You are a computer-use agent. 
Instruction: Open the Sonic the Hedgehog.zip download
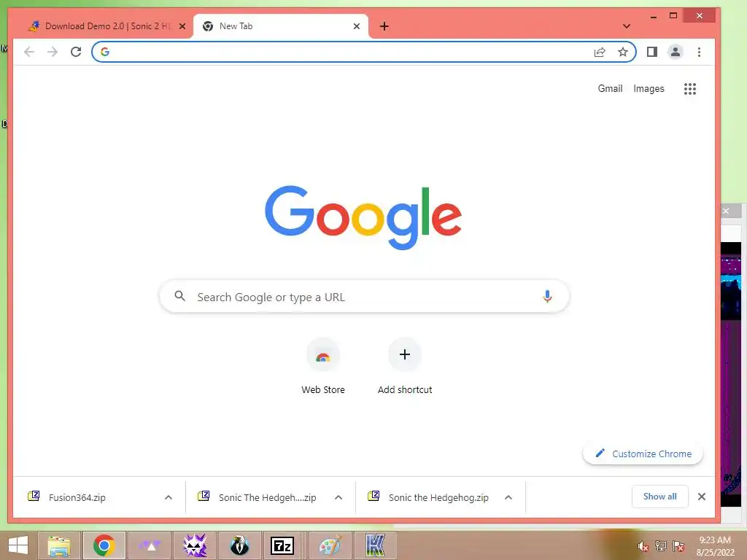coord(438,497)
